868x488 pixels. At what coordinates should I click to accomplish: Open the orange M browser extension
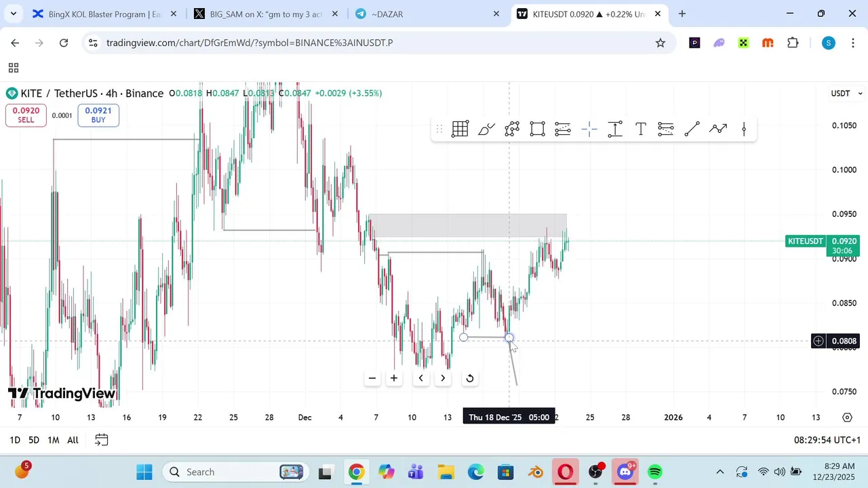(x=768, y=43)
